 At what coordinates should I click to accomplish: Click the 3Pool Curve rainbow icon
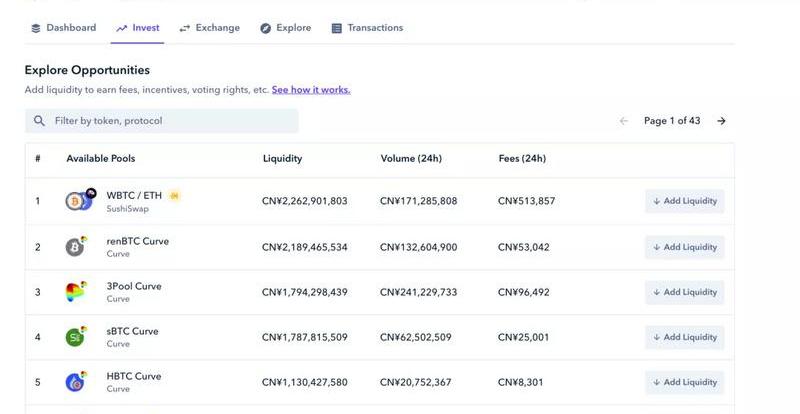[x=76, y=291]
